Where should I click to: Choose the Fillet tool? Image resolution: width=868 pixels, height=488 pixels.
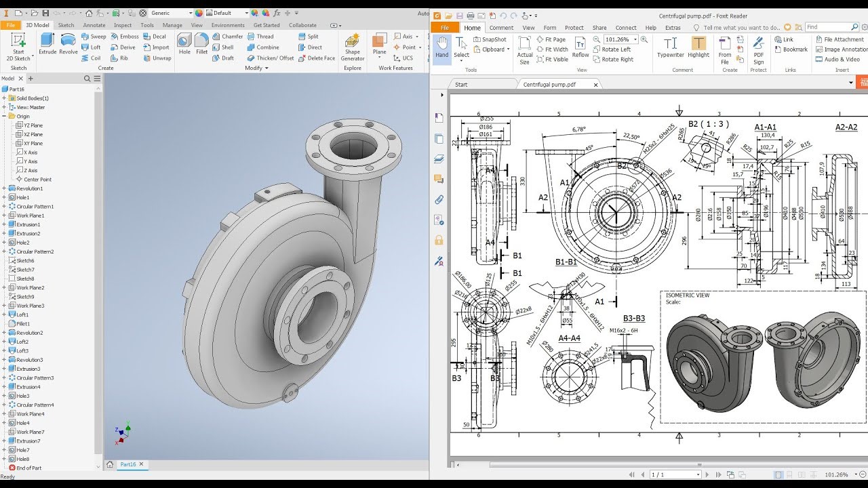(x=202, y=44)
